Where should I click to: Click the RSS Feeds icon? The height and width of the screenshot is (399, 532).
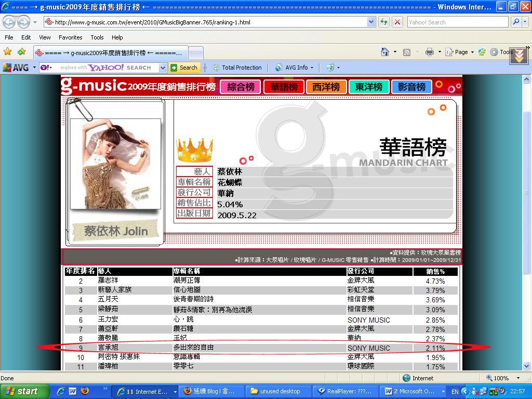point(406,52)
